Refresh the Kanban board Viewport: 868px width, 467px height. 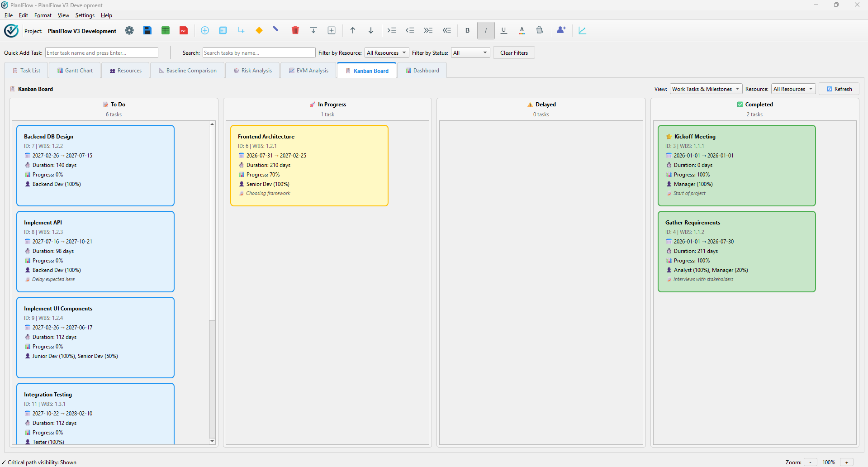[x=839, y=89]
